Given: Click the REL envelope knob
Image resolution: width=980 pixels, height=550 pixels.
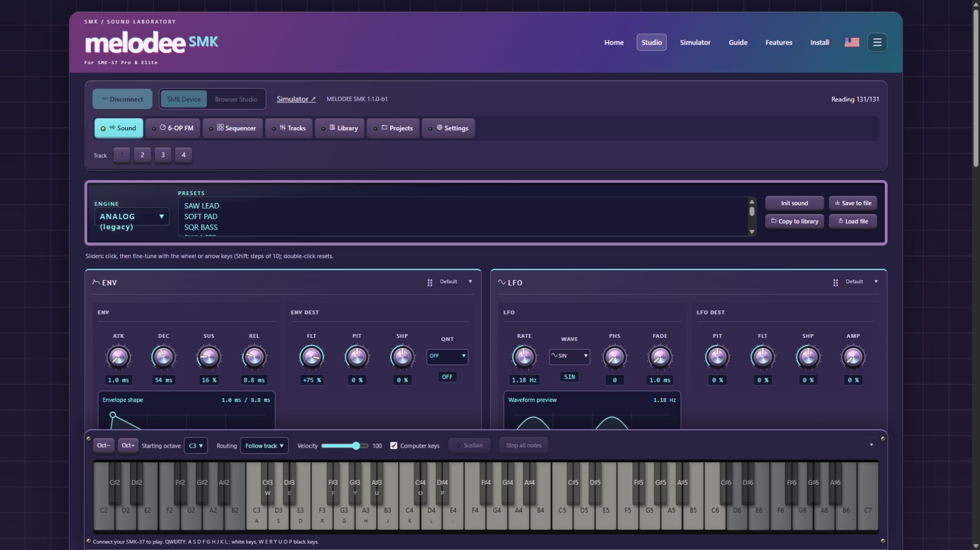Looking at the screenshot, I should click(x=254, y=357).
